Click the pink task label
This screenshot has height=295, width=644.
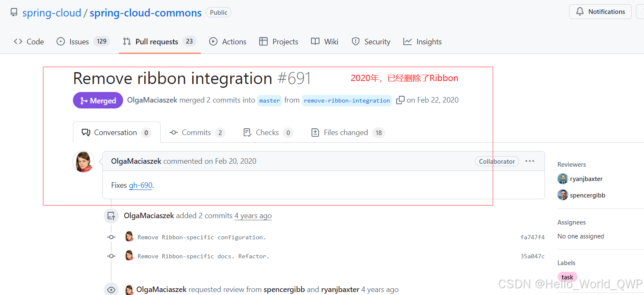567,277
